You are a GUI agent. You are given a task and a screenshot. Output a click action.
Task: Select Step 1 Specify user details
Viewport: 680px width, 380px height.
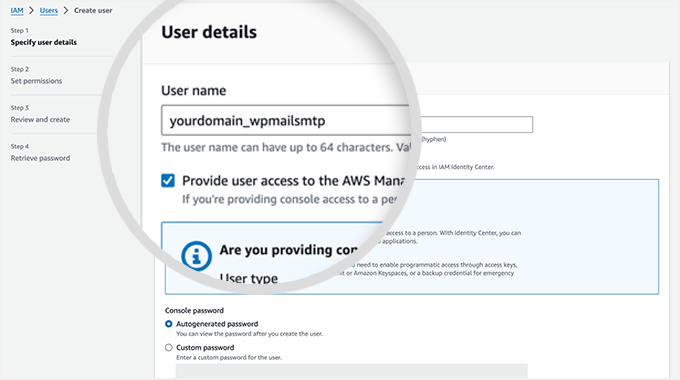pos(44,42)
